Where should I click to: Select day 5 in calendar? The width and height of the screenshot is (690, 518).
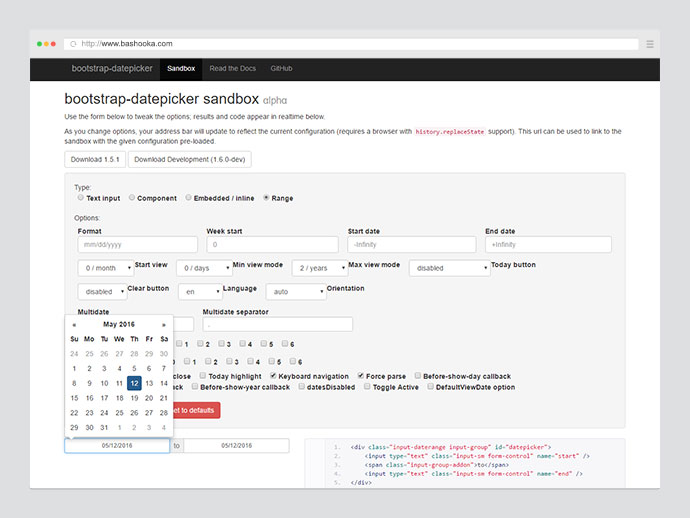click(134, 368)
